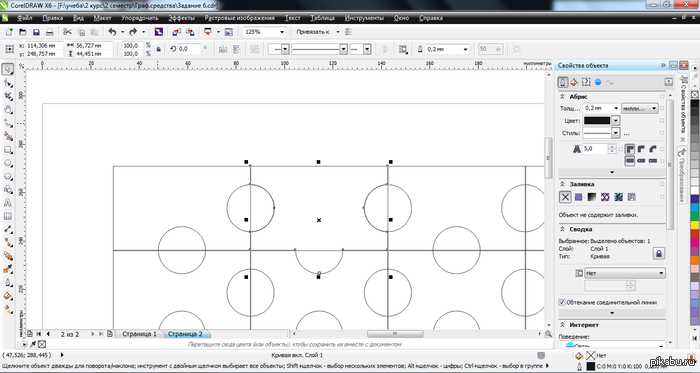Switch to Страница 1 tab

139,334
